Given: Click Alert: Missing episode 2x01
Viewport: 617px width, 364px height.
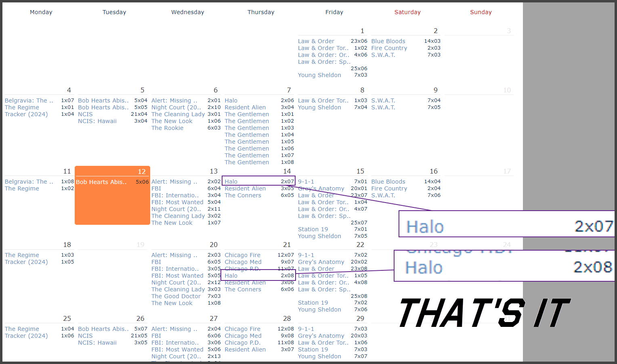Looking at the screenshot, I should (174, 100).
